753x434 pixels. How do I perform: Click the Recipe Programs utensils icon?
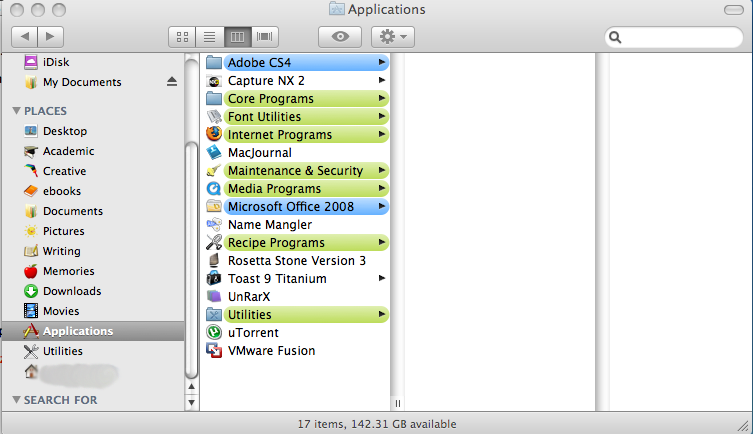click(214, 242)
